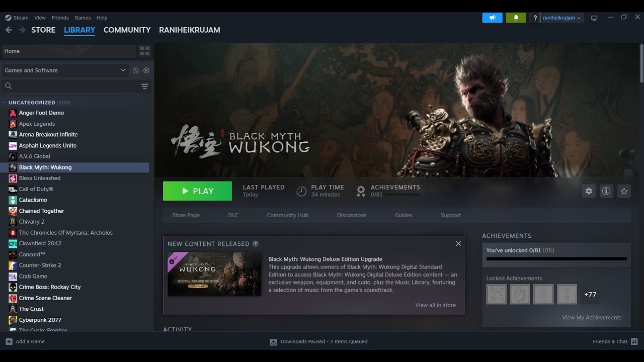Click View My Achievements link
Screen dimensions: 644x362
[592, 318]
